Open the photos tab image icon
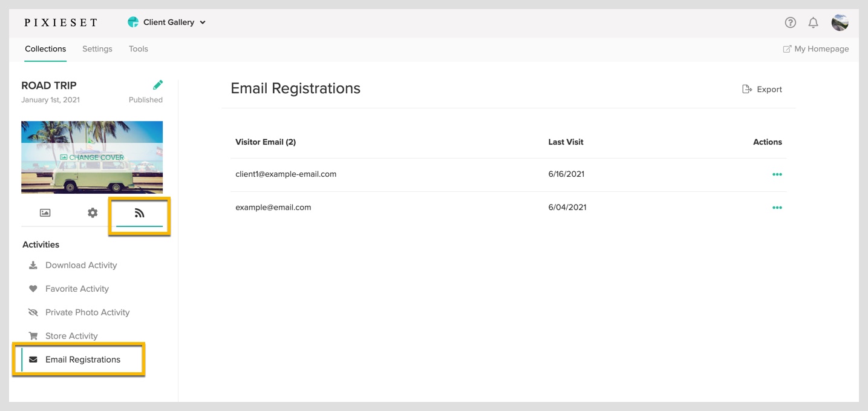The height and width of the screenshot is (411, 868). (45, 213)
